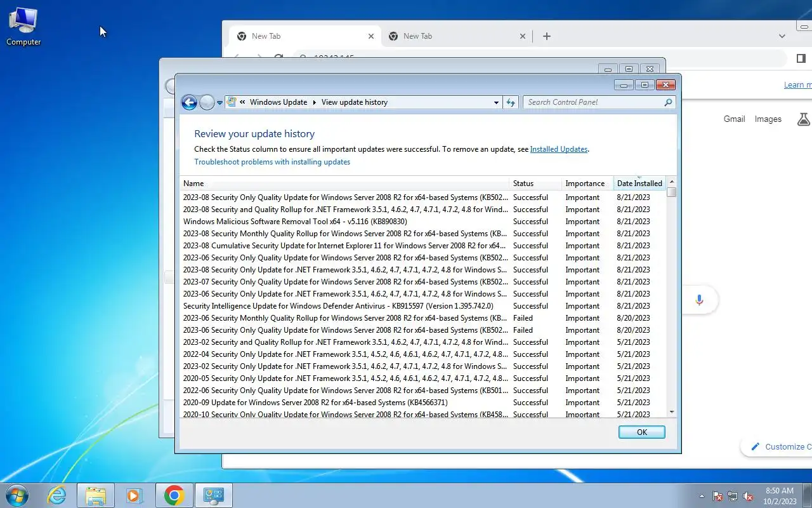
Task: Click the Back arrow in Update History
Action: 189,102
